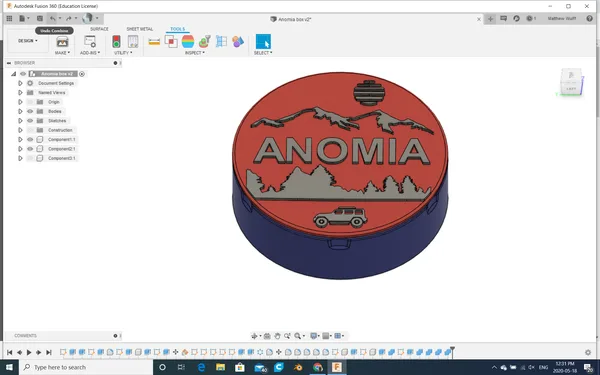The image size is (600, 375).
Task: Undo the last Combine operation
Action: (x=52, y=18)
